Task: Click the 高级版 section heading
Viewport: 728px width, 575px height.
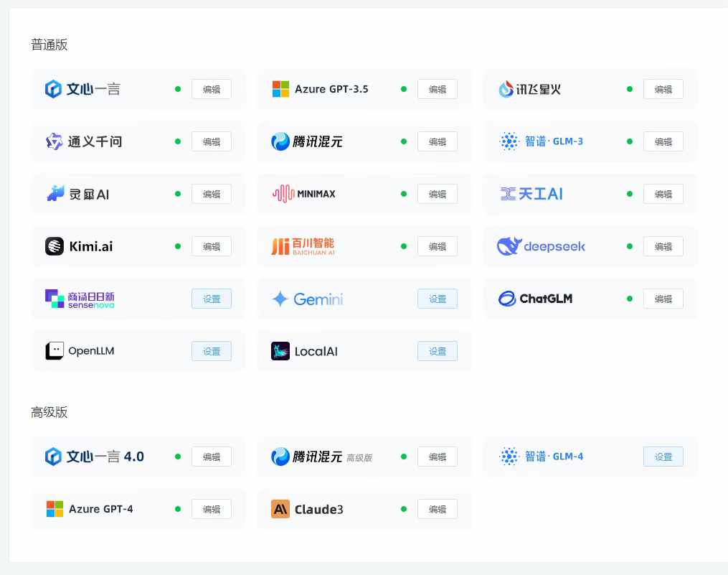Action: (49, 412)
